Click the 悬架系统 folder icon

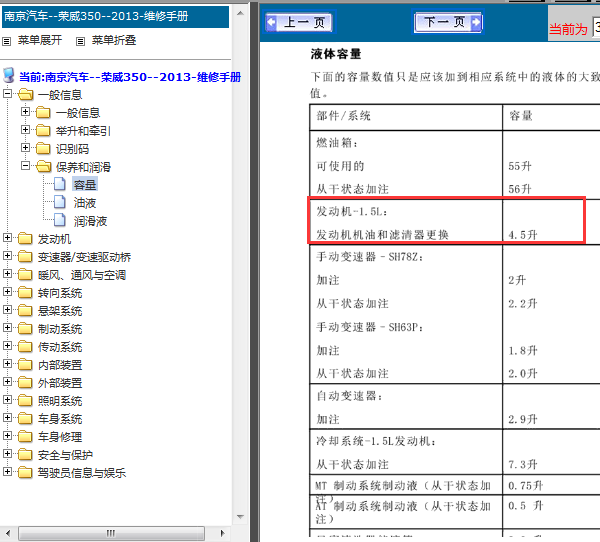[x=25, y=310]
